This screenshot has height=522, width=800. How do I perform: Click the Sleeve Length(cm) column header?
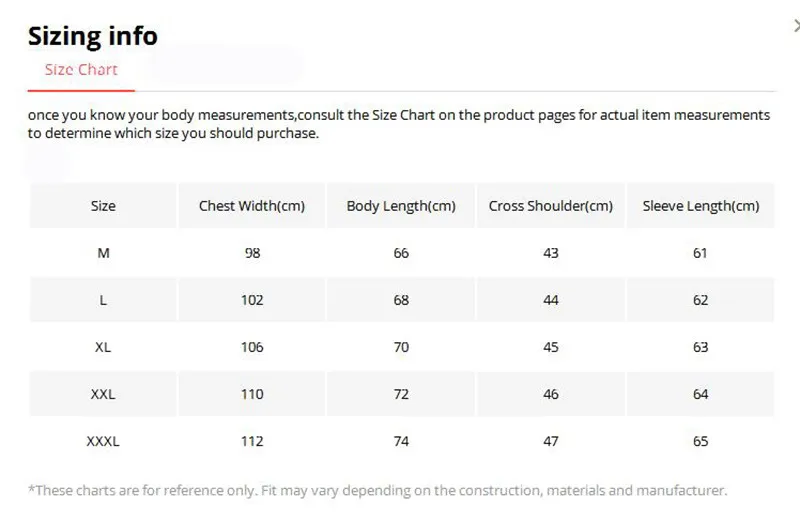[x=701, y=206]
